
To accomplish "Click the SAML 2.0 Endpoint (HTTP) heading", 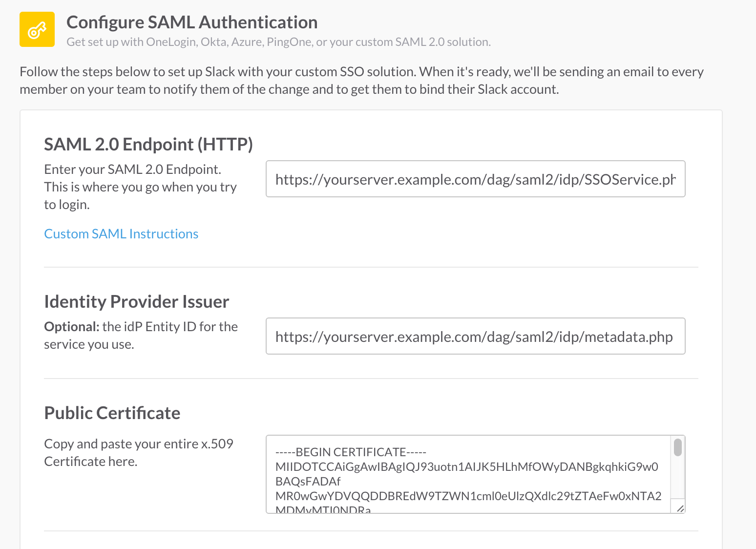I will [148, 145].
